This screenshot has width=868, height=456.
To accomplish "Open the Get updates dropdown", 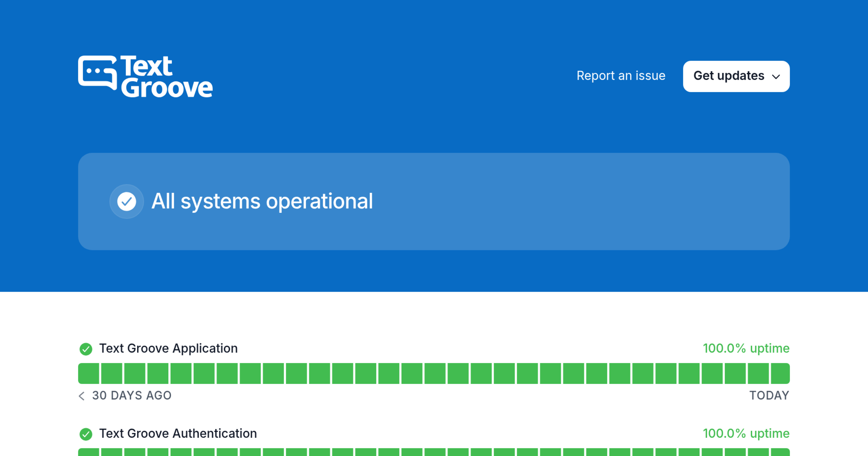I will (x=736, y=76).
